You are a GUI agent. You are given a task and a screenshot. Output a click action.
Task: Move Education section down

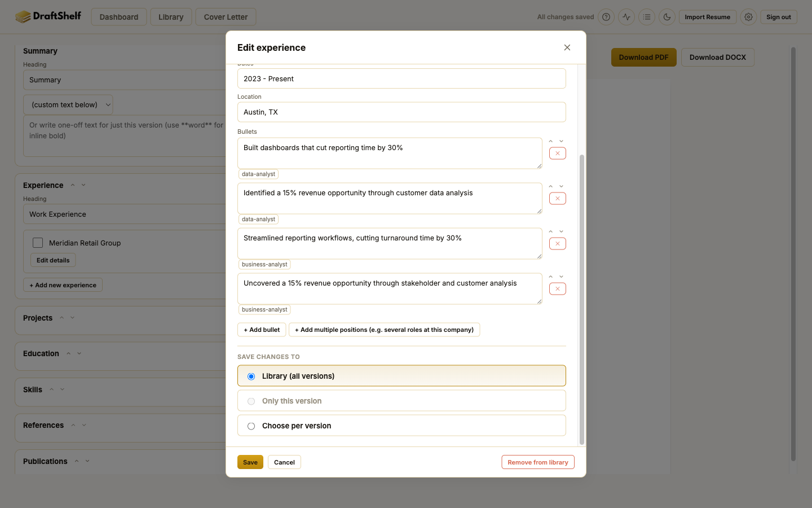tap(79, 353)
